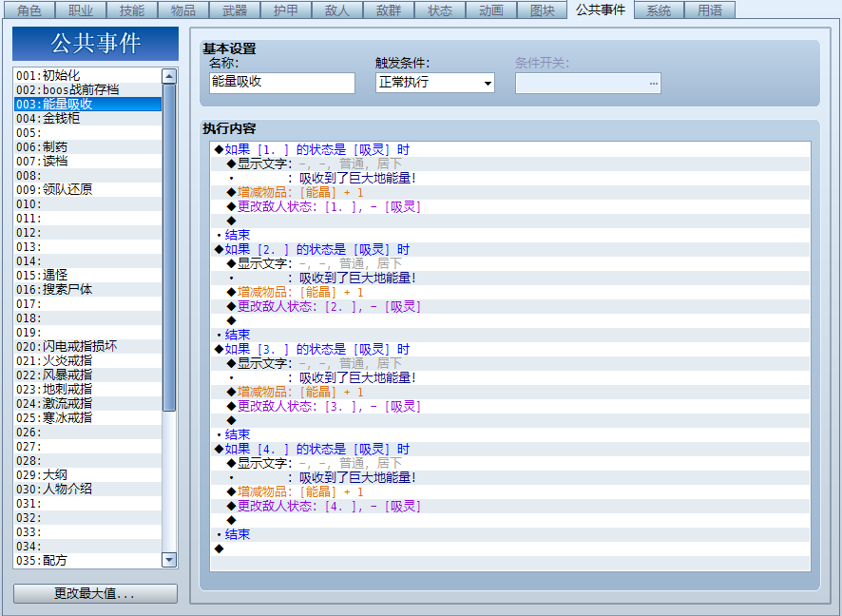Switch to the 图块 tab
Screen dimensions: 842x616
coord(543,10)
